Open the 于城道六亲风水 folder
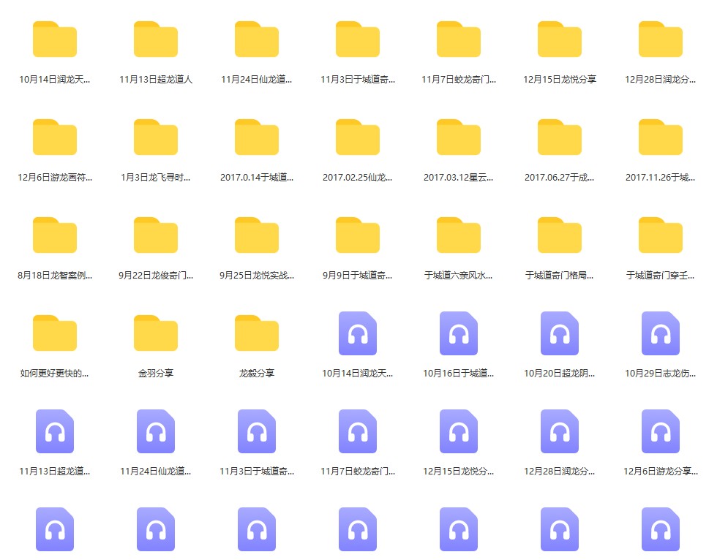Viewport: 728px width, 560px height. [458, 235]
